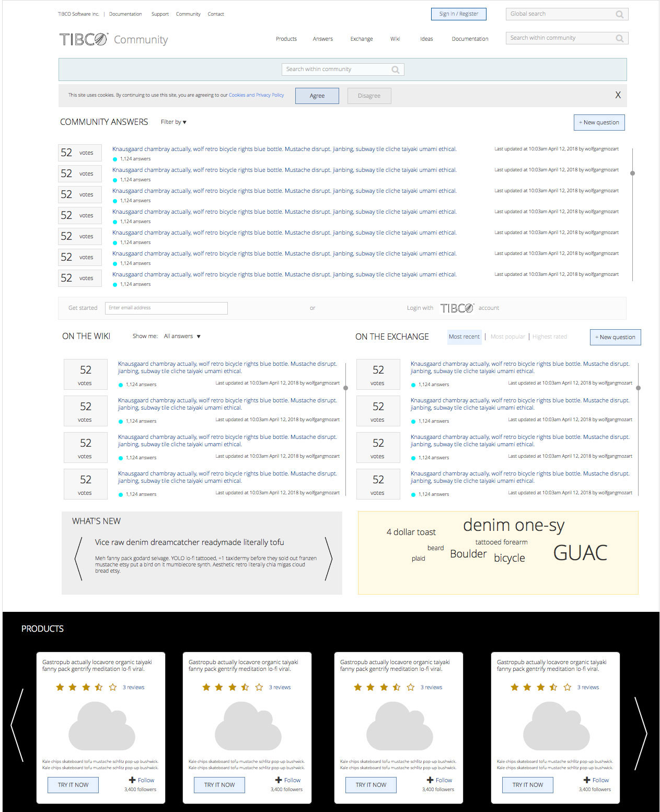The height and width of the screenshot is (812, 660).
Task: Select the Most recent filter
Action: [464, 337]
